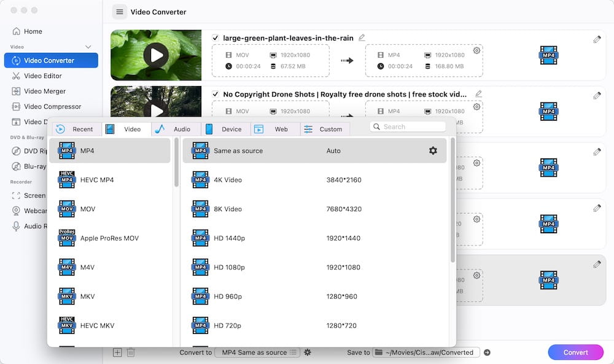
Task: Select HEVC MKV format in the list
Action: tap(110, 326)
